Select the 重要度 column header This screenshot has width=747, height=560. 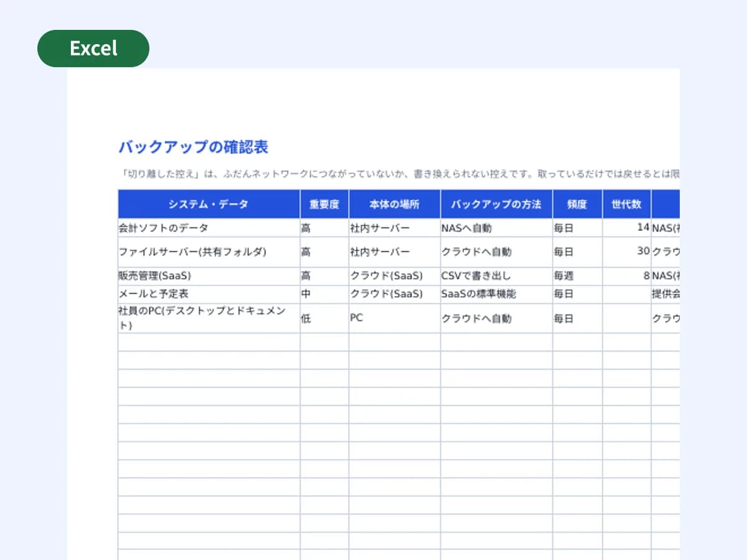point(324,204)
